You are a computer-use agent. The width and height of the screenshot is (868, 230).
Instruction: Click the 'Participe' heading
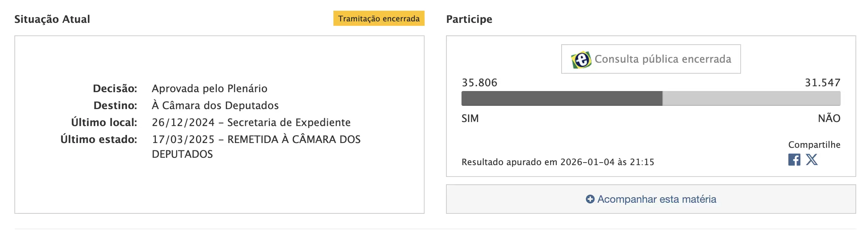(469, 19)
